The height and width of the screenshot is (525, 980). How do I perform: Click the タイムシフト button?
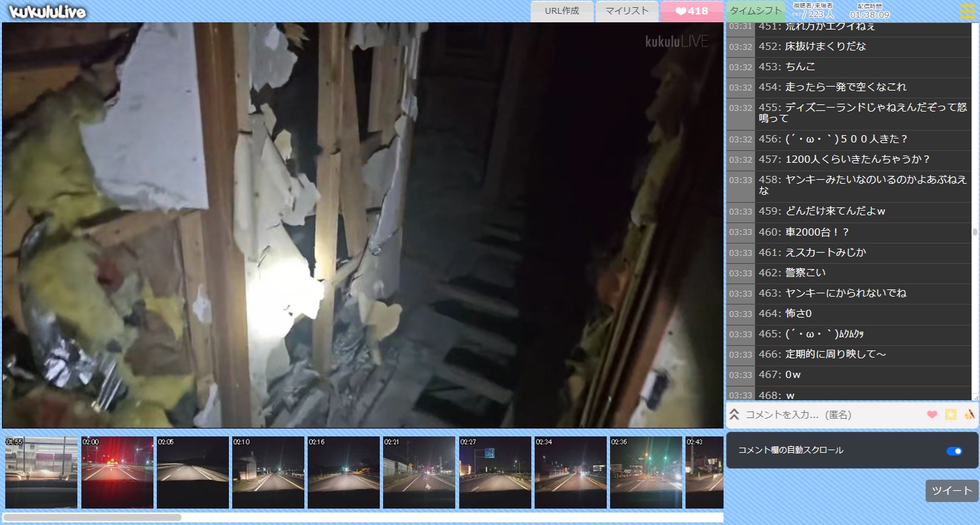[756, 11]
